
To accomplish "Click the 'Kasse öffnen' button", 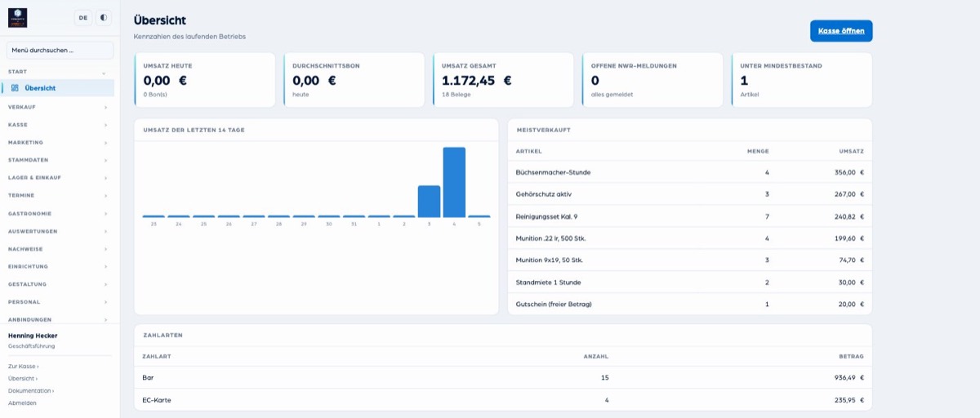I will pos(841,31).
